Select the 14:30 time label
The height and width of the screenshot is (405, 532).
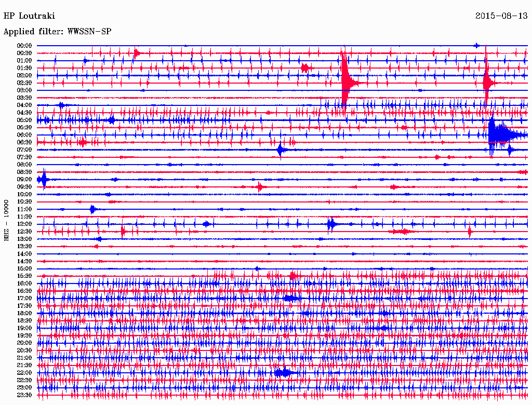pos(24,262)
